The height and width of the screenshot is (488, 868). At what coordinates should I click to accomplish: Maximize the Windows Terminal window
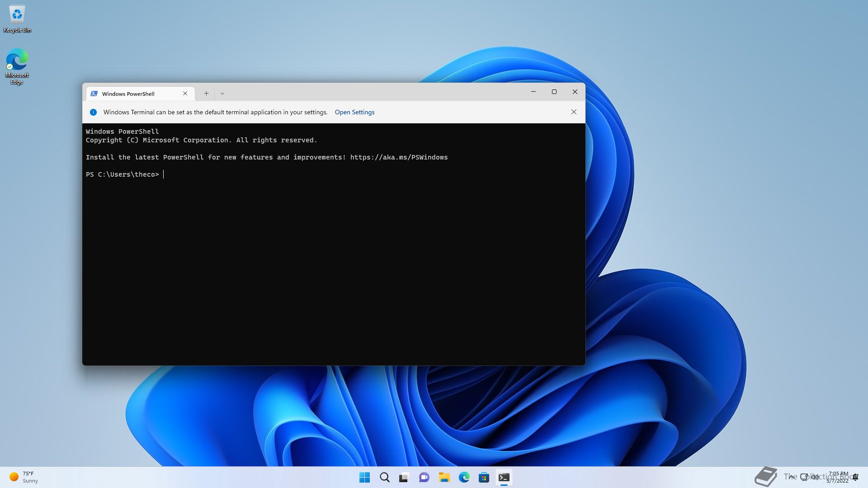[554, 92]
